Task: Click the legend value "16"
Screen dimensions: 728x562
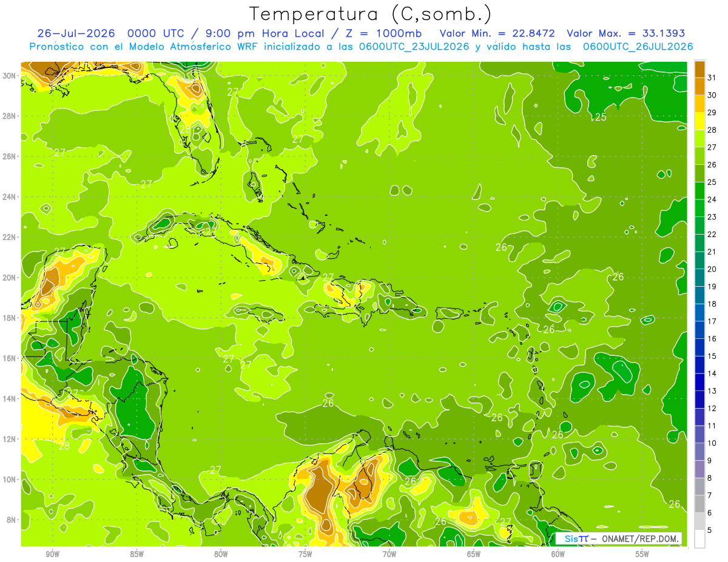Action: tap(712, 339)
